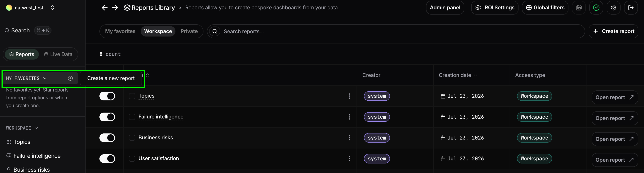Open report for User satisfaction row
Image resolution: width=644 pixels, height=173 pixels.
pyautogui.click(x=615, y=160)
